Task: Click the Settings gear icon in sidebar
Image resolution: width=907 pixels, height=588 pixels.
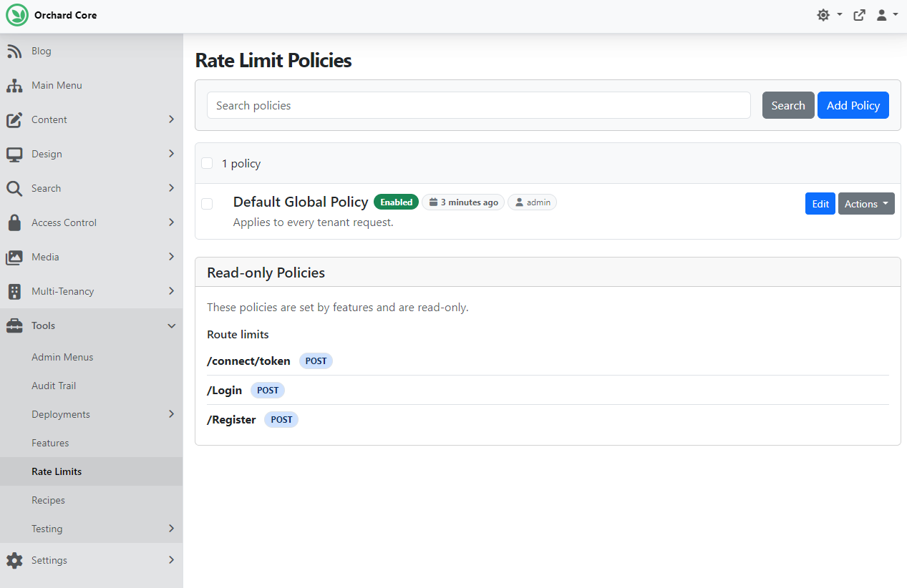Action: (x=14, y=561)
